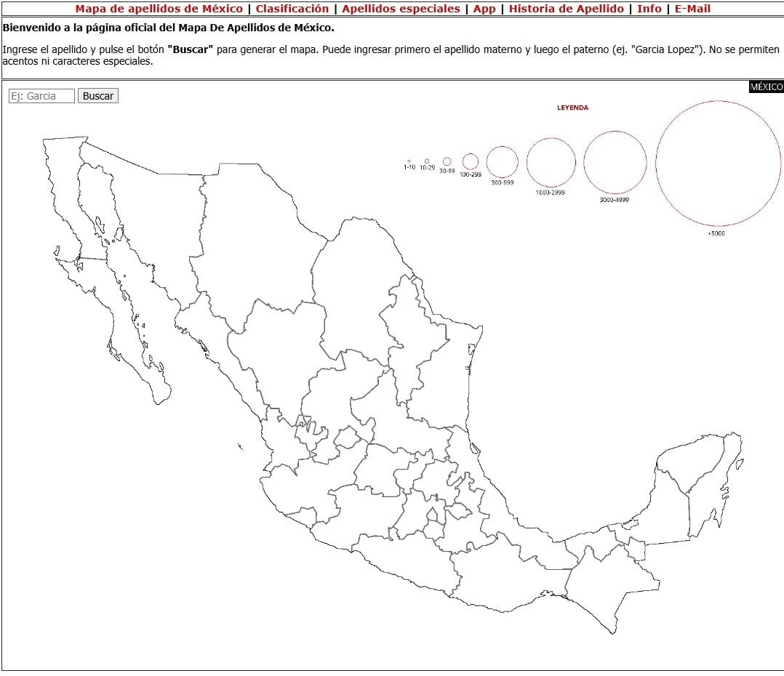This screenshot has width=784, height=676.
Task: Click the MÉXICO label badge
Action: (x=766, y=86)
